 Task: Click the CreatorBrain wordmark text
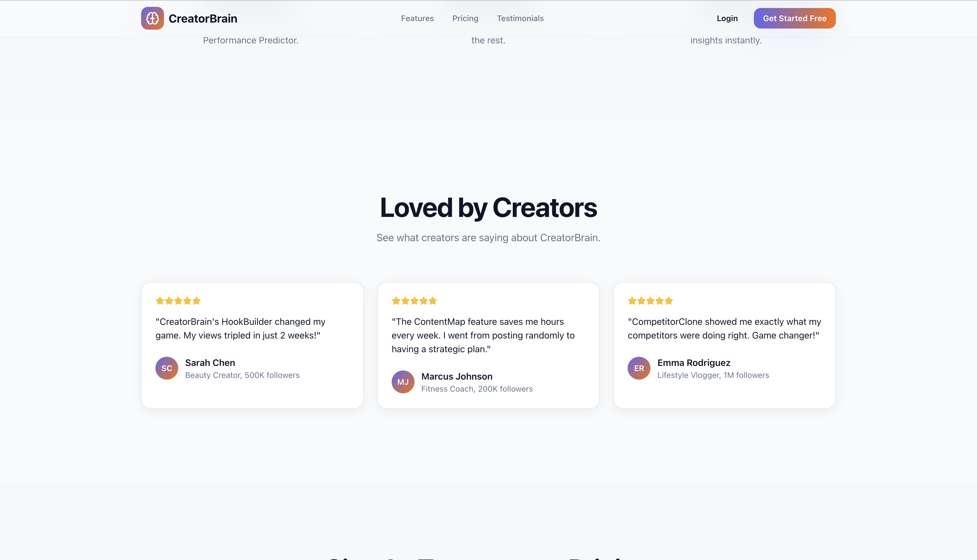click(203, 18)
